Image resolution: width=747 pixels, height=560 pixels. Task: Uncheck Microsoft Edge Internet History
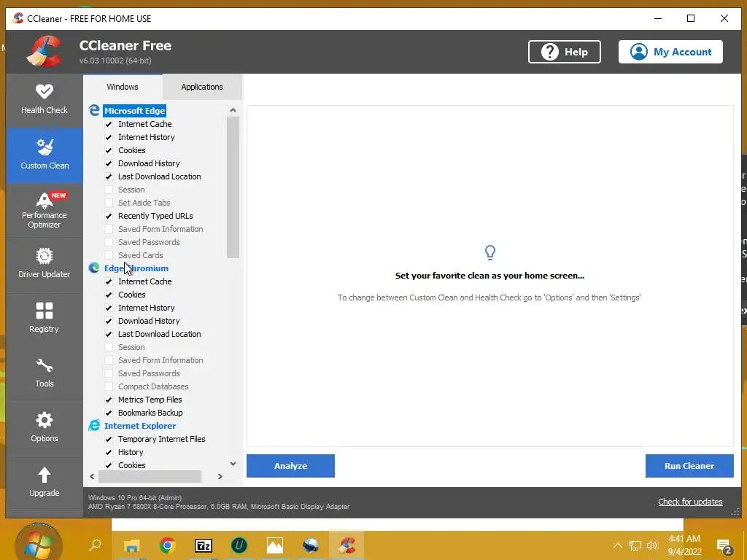109,137
